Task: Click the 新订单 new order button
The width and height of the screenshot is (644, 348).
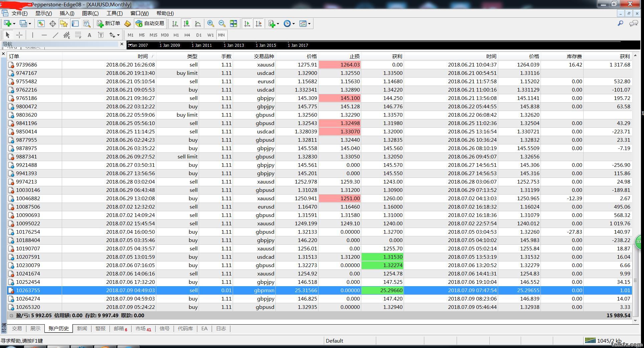Action: (109, 23)
